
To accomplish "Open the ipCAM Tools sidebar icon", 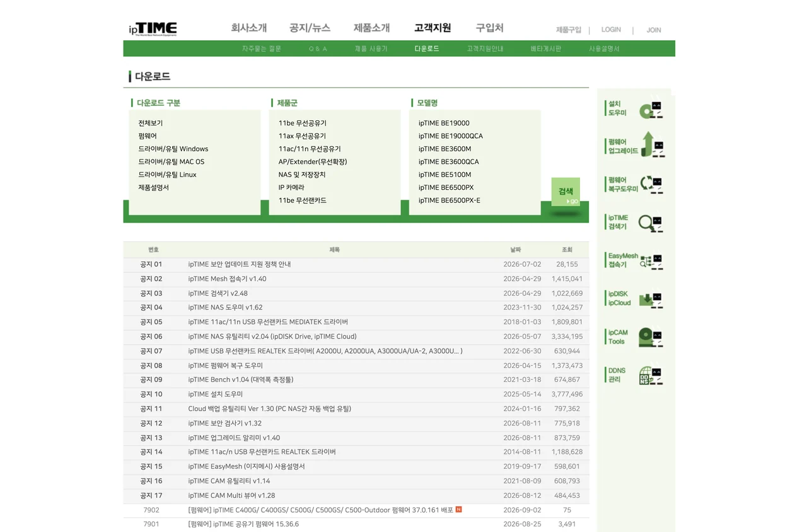I will pos(636,337).
